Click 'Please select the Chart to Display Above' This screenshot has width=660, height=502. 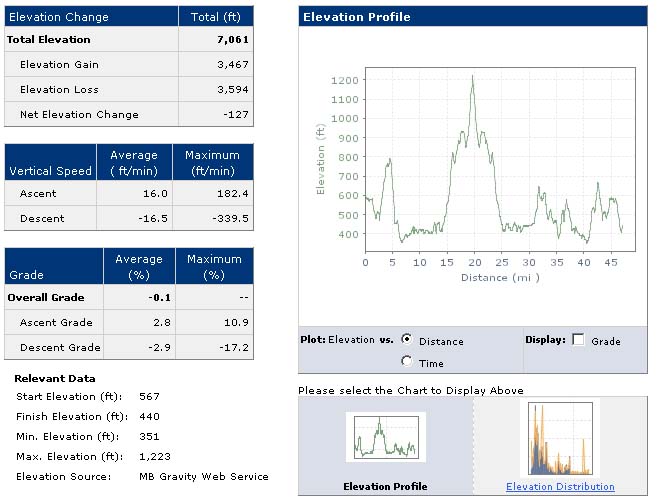point(411,390)
